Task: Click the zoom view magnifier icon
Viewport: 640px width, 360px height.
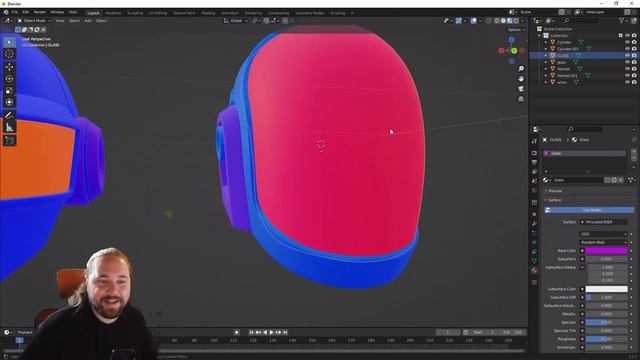Action: (x=521, y=69)
